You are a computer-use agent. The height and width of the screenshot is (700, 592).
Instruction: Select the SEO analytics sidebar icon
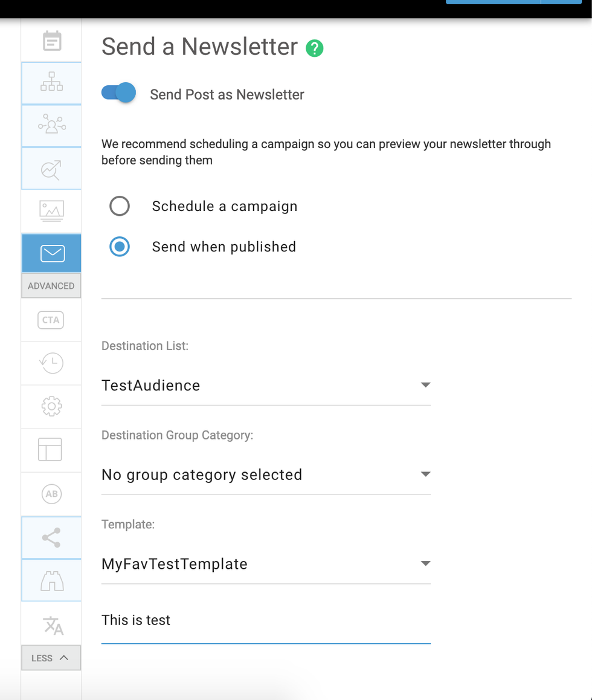coord(51,169)
